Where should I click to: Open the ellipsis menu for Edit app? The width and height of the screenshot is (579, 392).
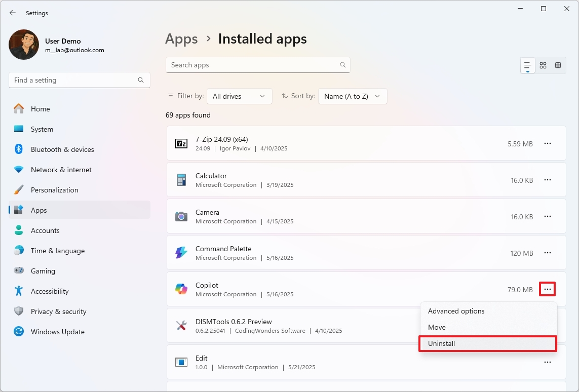(x=547, y=362)
